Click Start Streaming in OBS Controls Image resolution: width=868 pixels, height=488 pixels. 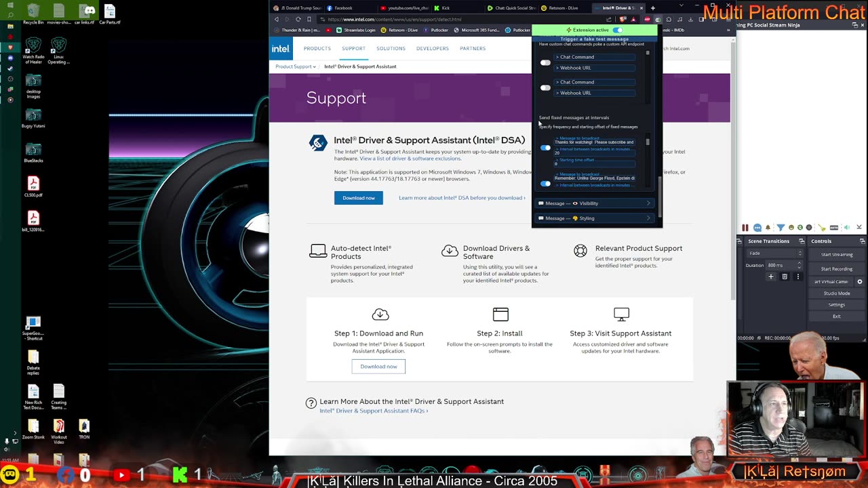click(x=837, y=254)
